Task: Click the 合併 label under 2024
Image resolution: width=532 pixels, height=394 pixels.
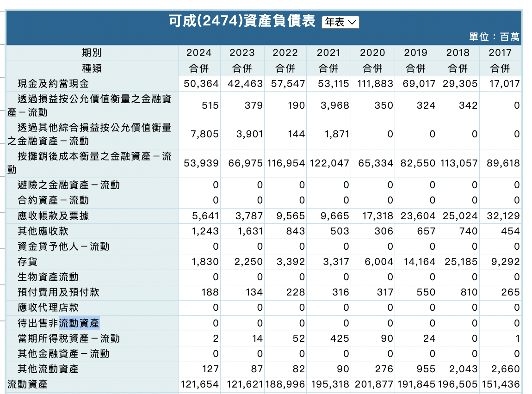Action: [199, 68]
